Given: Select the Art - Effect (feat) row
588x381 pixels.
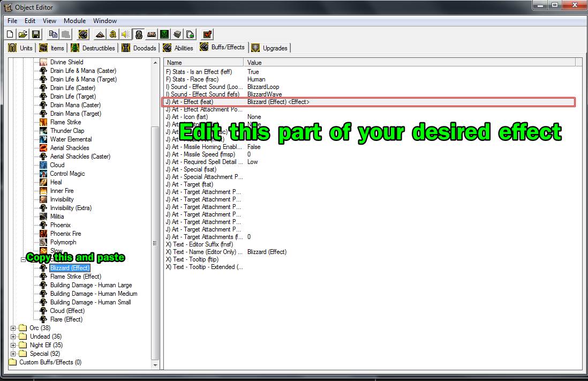Looking at the screenshot, I should (x=369, y=102).
